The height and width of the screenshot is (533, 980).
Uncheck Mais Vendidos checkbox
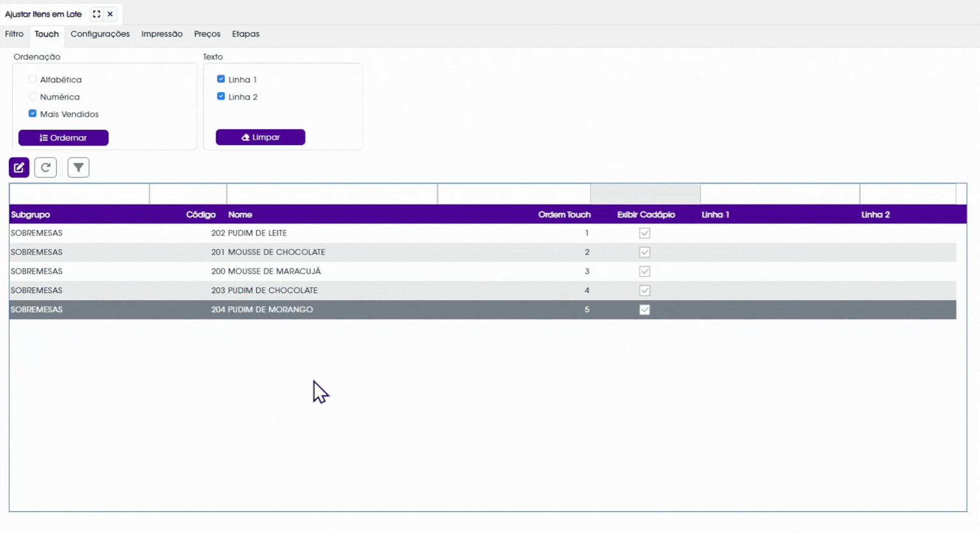click(33, 114)
